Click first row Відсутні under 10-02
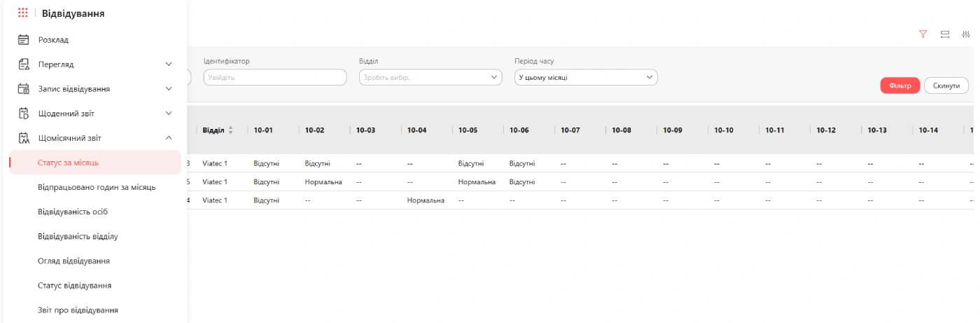This screenshot has width=980, height=323. click(x=318, y=163)
